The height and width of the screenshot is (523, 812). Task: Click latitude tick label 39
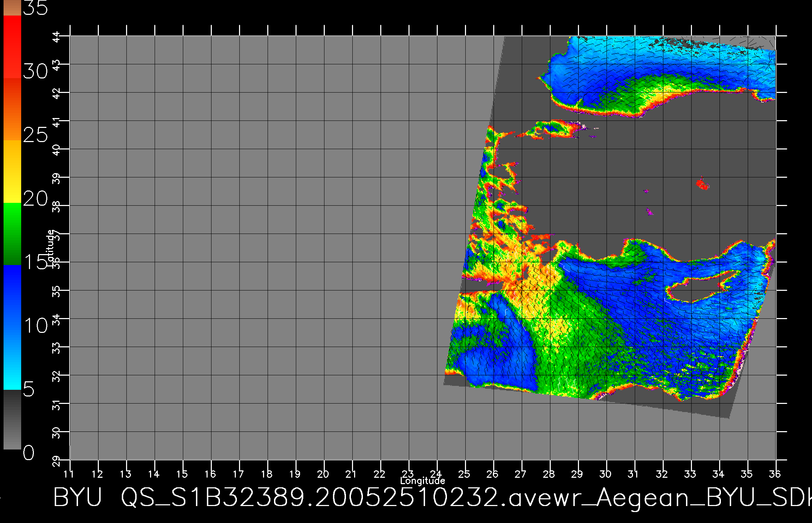coord(56,179)
